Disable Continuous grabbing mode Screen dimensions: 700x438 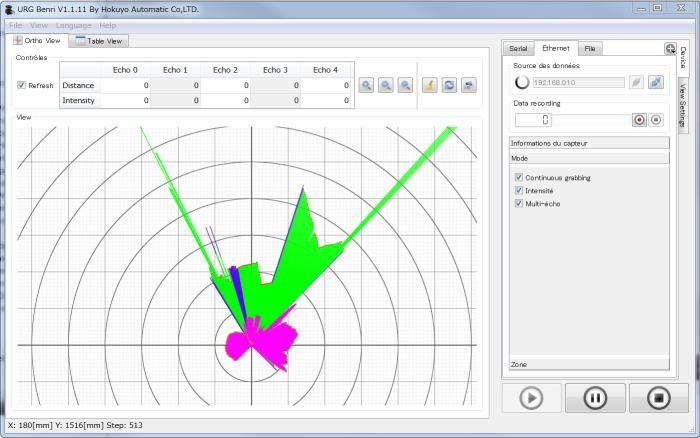518,177
